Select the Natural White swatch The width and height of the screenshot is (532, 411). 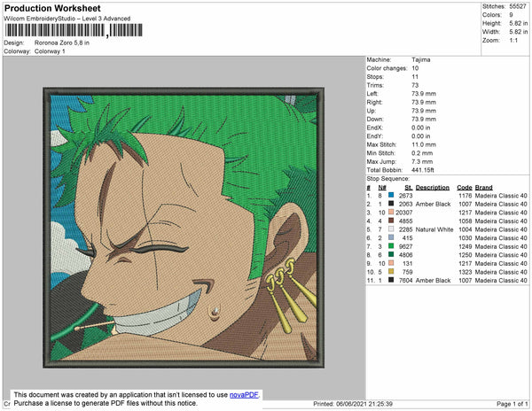[x=391, y=229]
